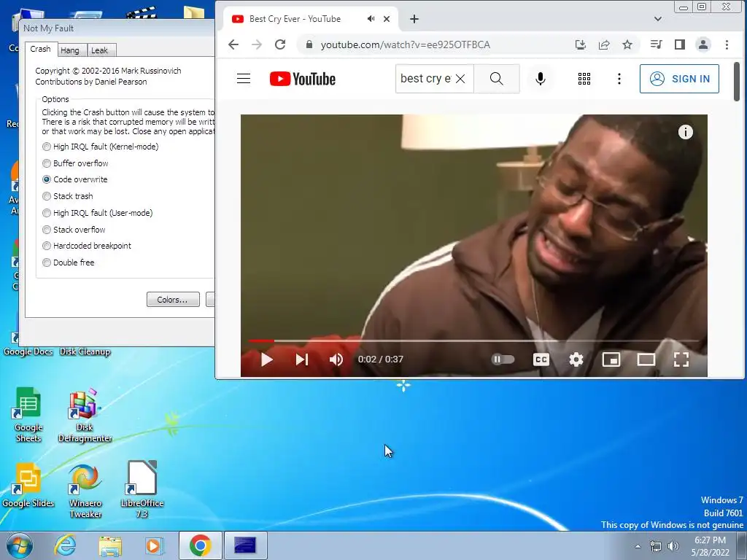Click the Colors... button

point(173,300)
